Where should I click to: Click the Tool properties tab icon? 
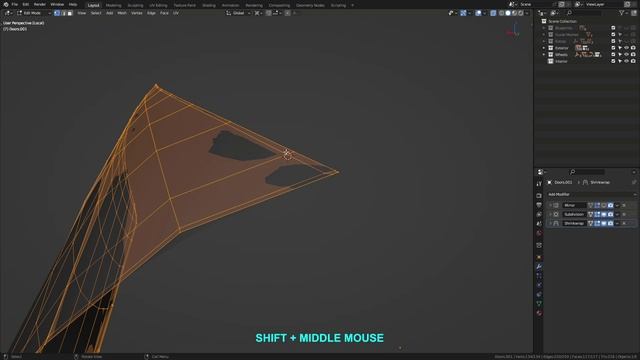pos(539,184)
